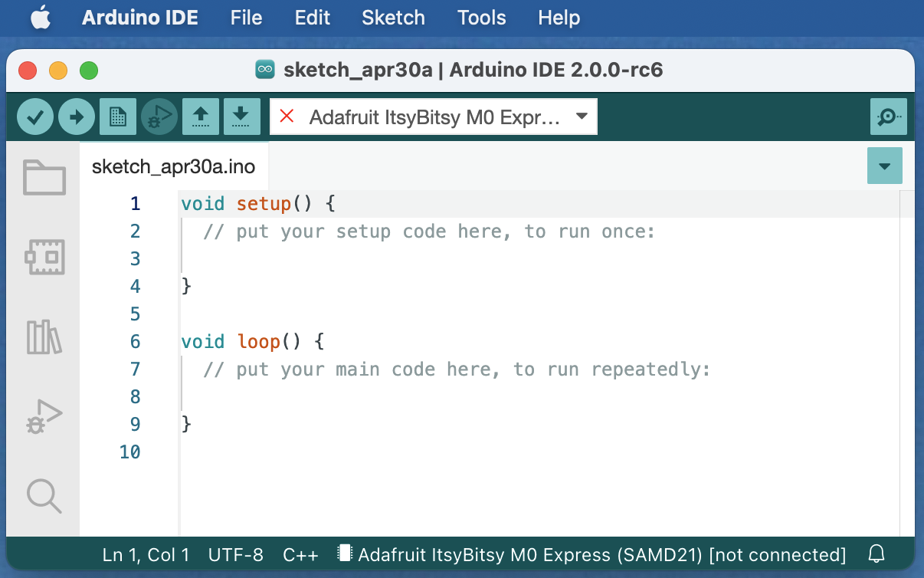Open the Sketchbook folder sidebar panel
924x578 pixels.
point(44,178)
